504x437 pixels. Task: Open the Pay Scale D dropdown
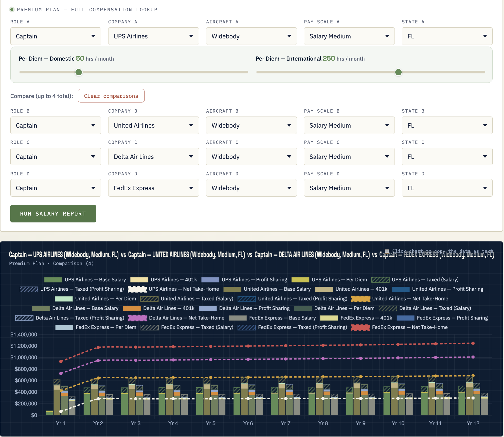349,188
